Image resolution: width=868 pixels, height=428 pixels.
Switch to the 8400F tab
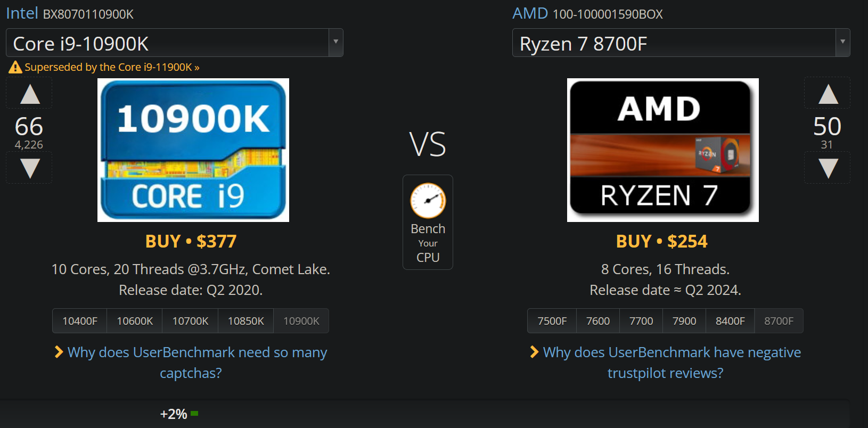[730, 321]
